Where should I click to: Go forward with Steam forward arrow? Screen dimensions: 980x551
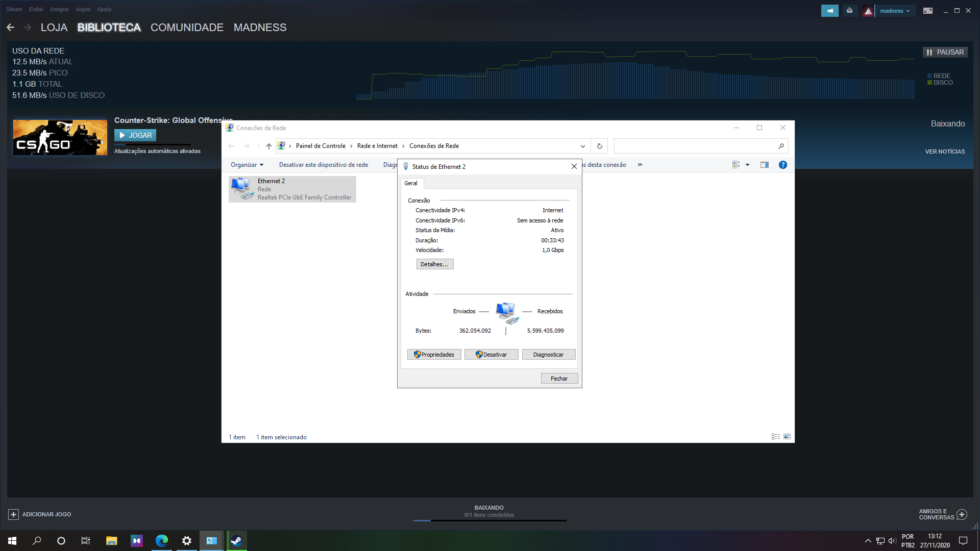coord(28,28)
